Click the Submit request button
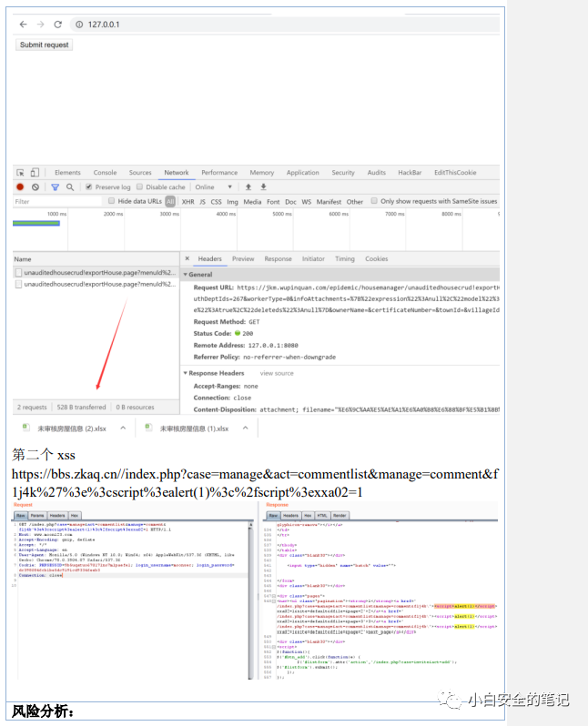588x726 pixels. [x=44, y=45]
